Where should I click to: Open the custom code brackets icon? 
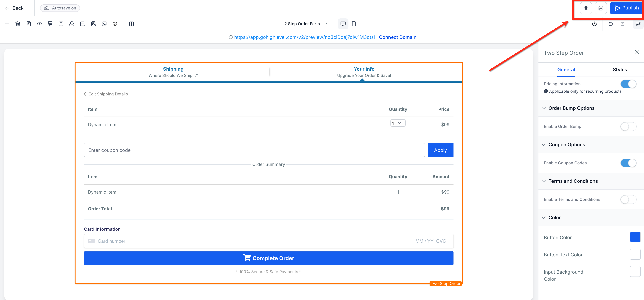(x=39, y=24)
